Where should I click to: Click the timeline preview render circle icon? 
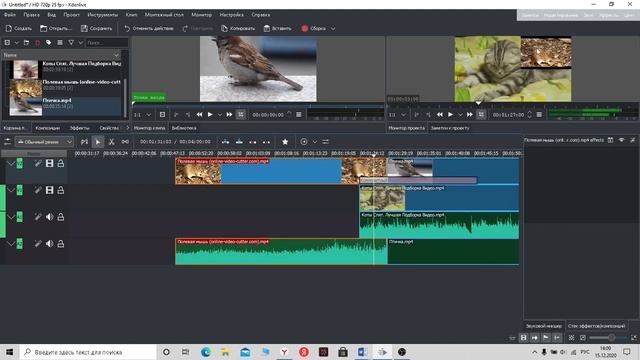pyautogui.click(x=304, y=142)
